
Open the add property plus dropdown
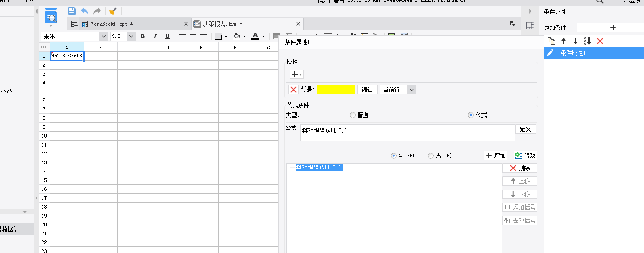click(x=297, y=74)
